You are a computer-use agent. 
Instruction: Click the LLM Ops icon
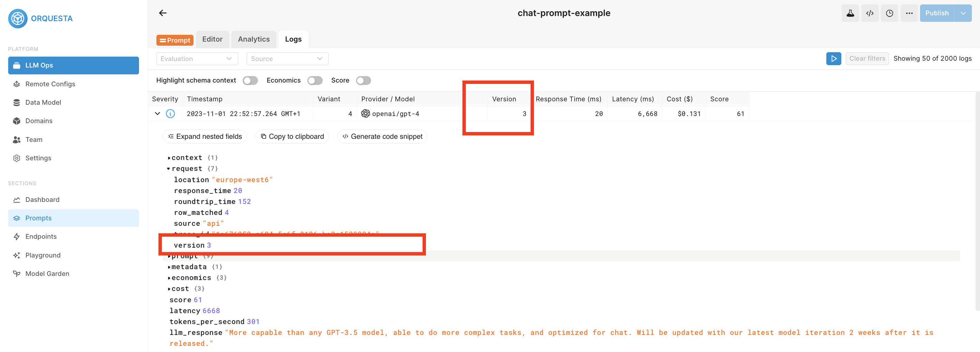(x=16, y=65)
